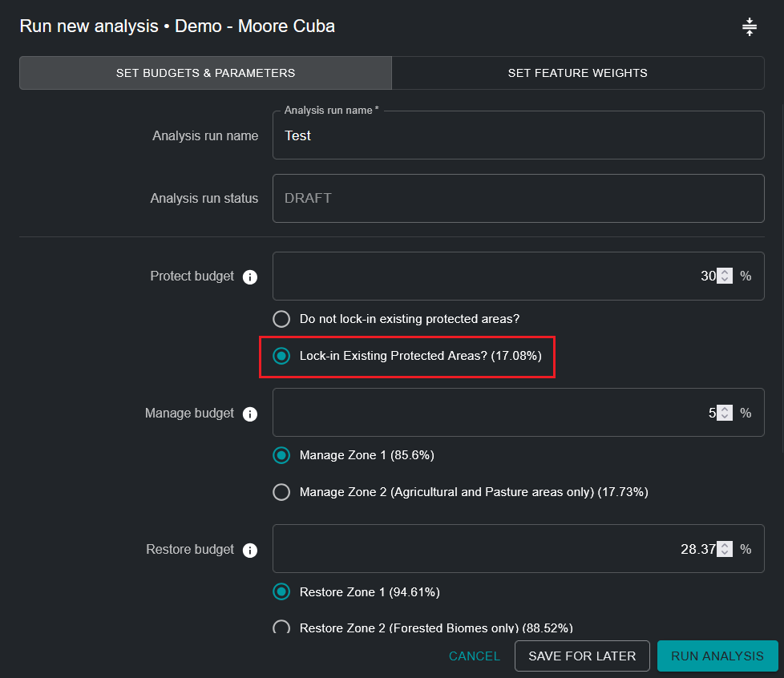Select Restore Zone 2 Forested Biomes option

click(x=281, y=628)
